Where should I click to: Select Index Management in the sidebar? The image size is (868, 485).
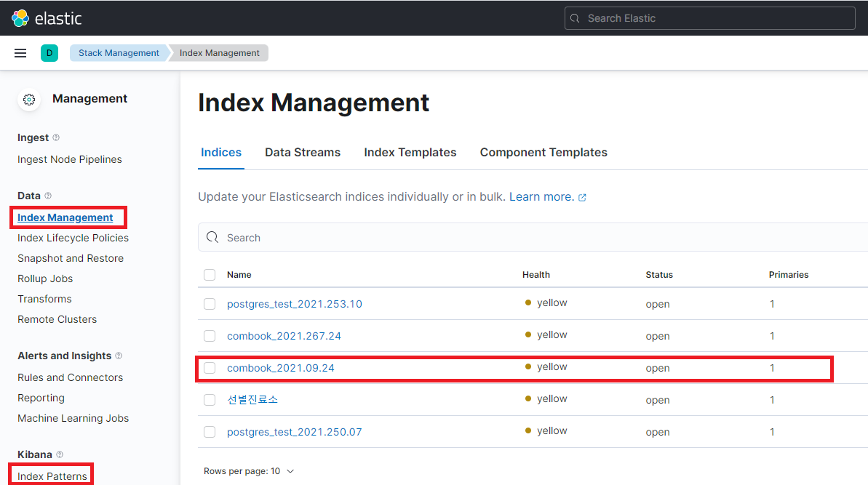click(65, 217)
